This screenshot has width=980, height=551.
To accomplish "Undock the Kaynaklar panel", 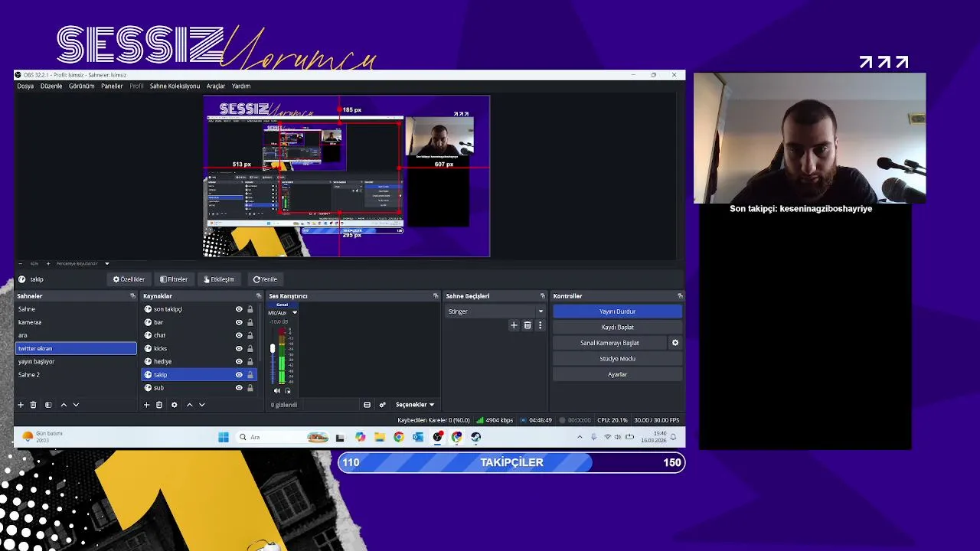I will click(x=258, y=296).
